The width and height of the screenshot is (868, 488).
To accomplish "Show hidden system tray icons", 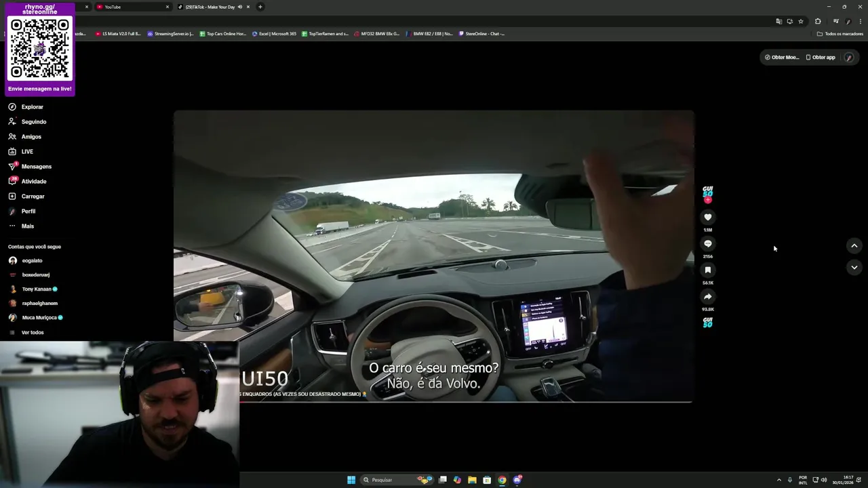I will (x=778, y=480).
